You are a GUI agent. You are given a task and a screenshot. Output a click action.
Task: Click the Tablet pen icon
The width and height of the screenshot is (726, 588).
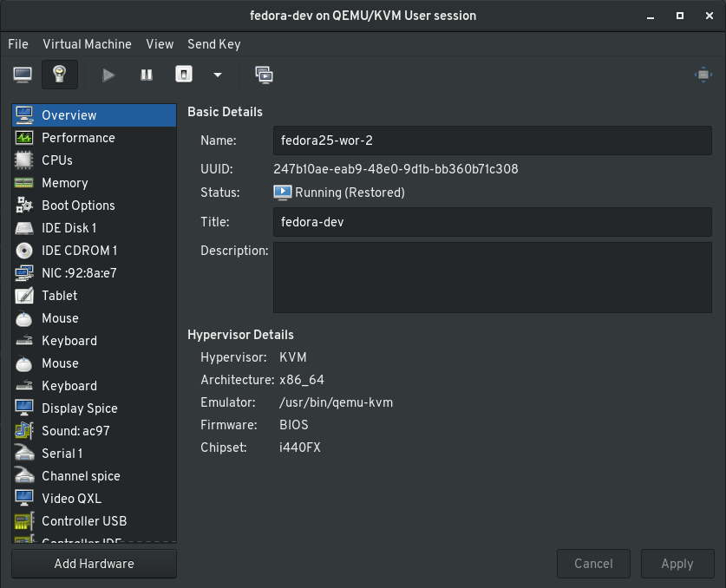24,296
